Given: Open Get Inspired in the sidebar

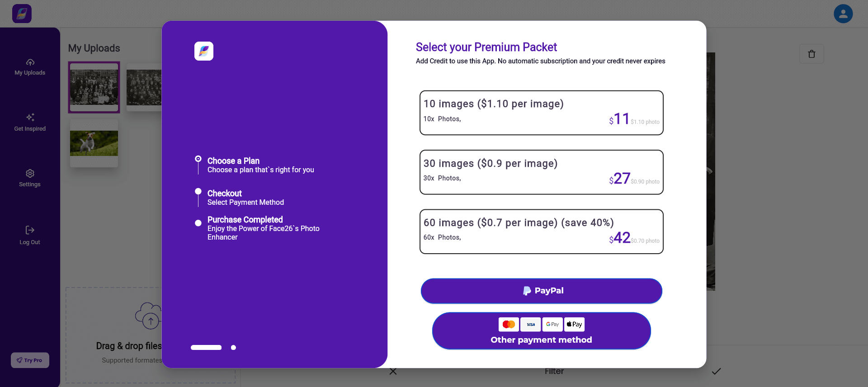Looking at the screenshot, I should 30,123.
